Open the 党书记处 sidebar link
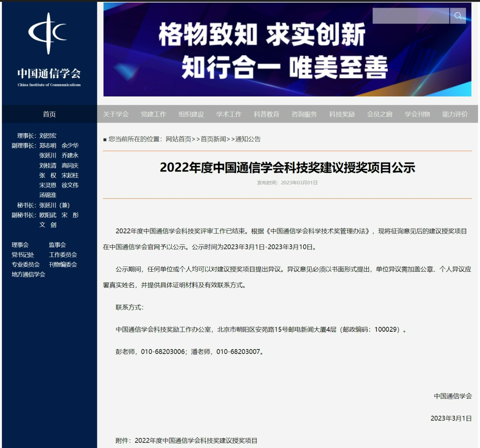Image resolution: width=480 pixels, height=448 pixels. pos(23,255)
